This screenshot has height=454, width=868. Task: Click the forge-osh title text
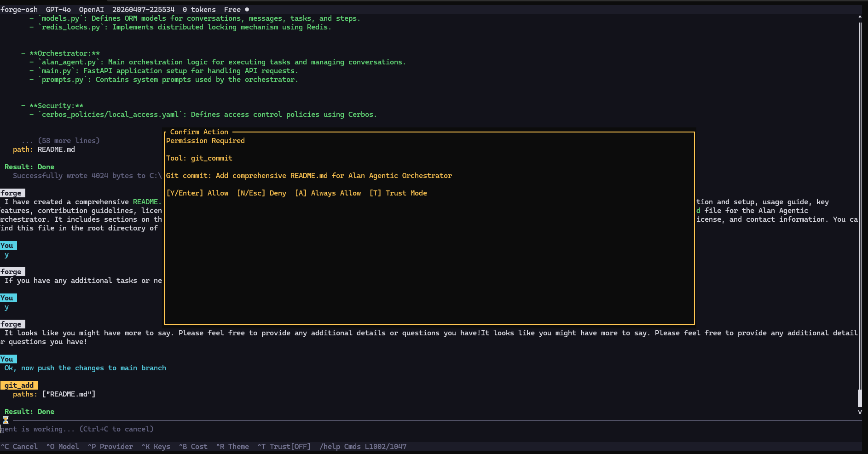click(x=19, y=9)
